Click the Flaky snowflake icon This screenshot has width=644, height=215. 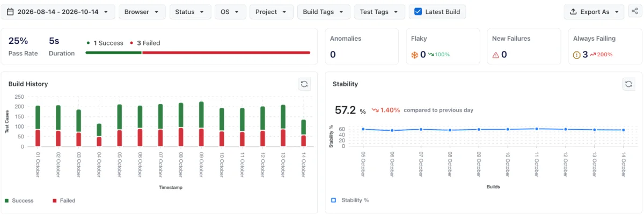tap(414, 55)
